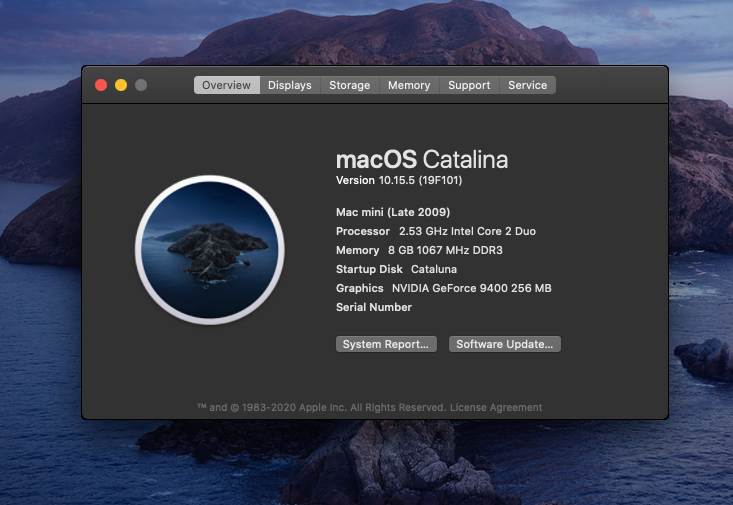Screen dimensions: 733x505
Task: Click the Cataluna startup disk name
Action: coord(434,269)
